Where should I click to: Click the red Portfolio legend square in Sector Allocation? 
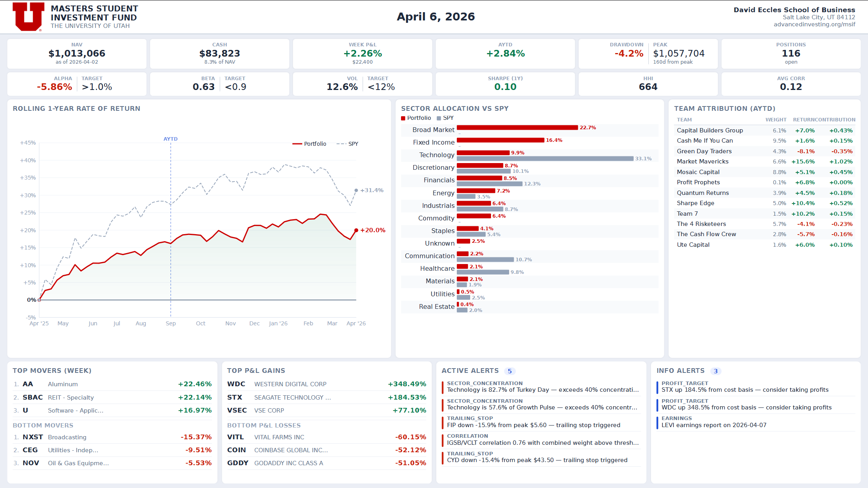coord(403,118)
